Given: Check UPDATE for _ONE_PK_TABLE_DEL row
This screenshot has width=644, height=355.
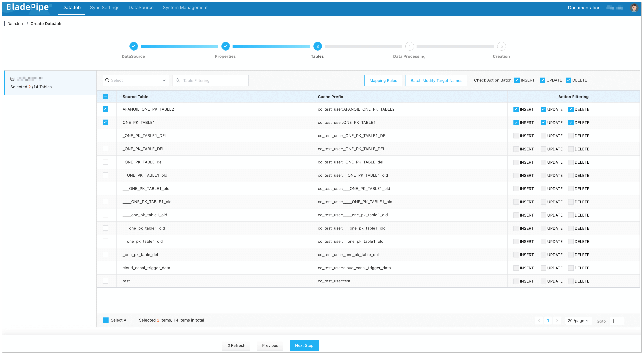Looking at the screenshot, I should 543,149.
